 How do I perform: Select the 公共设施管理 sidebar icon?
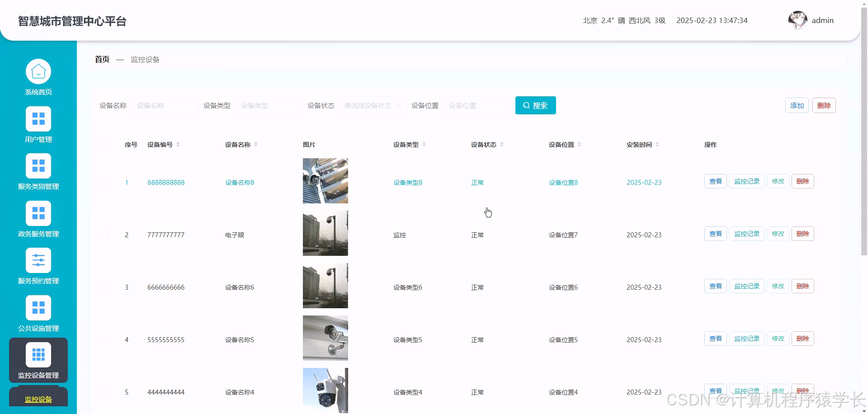tap(38, 307)
